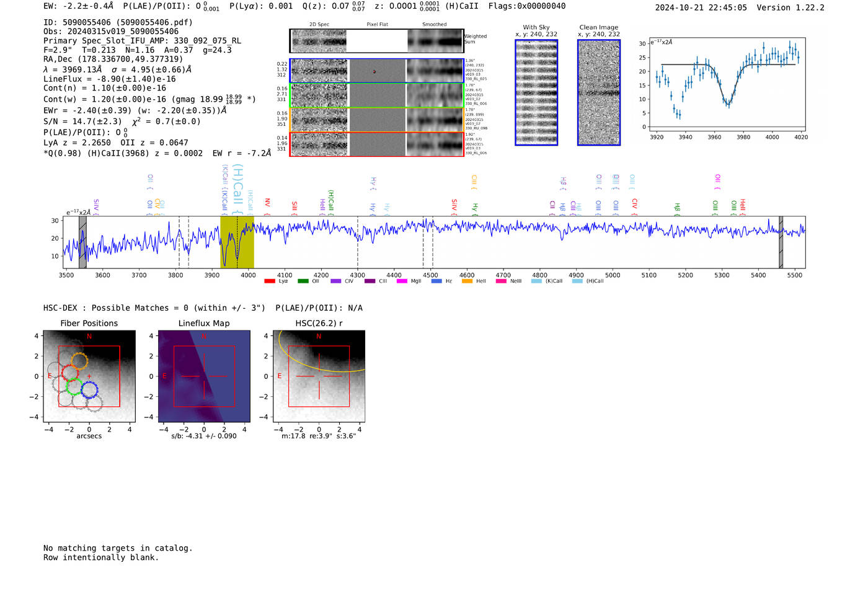Click the green OII legend swatch
Viewport: 868px width, 591px height.
click(303, 281)
